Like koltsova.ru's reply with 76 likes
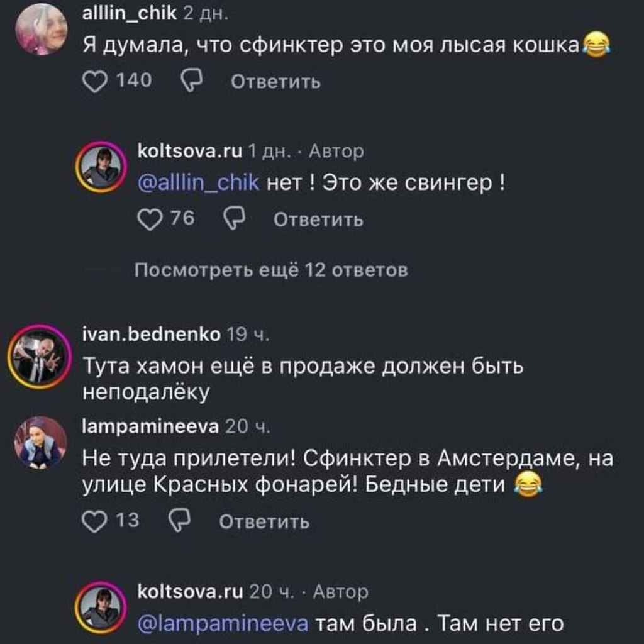Screen dimensions: 644x644 pos(150,219)
